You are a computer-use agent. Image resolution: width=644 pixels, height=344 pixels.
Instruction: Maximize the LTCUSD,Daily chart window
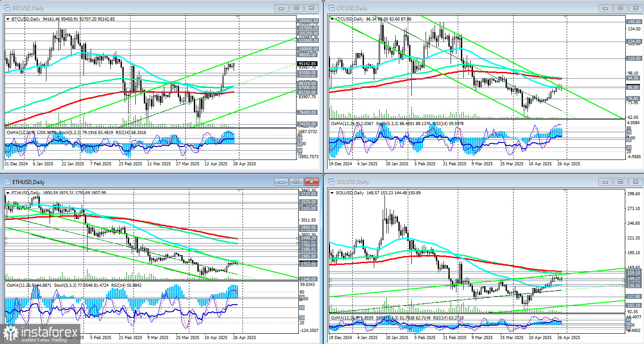[620, 8]
